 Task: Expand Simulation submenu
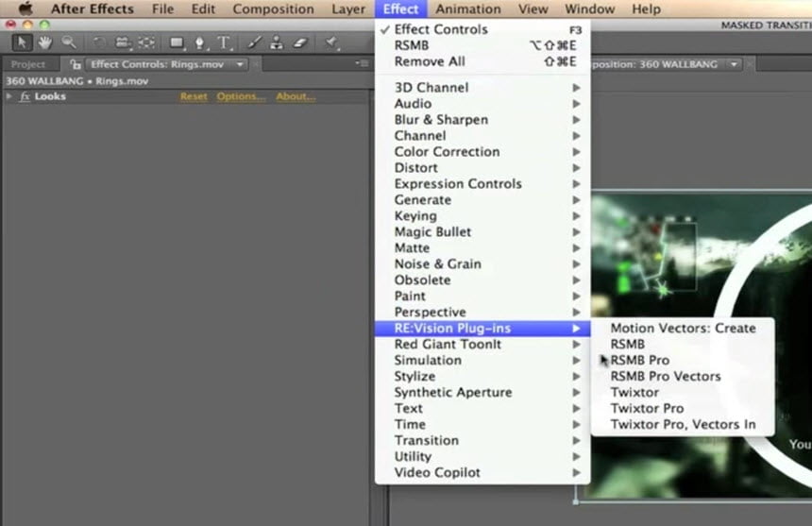click(482, 361)
